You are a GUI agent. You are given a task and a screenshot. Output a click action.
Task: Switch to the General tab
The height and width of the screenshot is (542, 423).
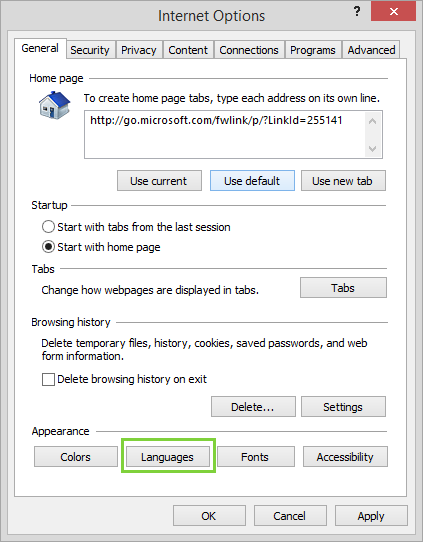click(x=40, y=48)
